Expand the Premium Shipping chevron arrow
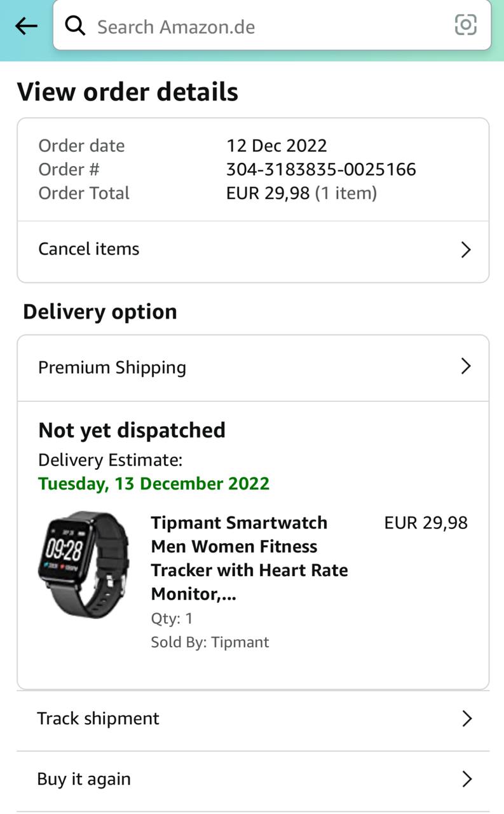Viewport: 504px width, 814px height. pyautogui.click(x=465, y=366)
